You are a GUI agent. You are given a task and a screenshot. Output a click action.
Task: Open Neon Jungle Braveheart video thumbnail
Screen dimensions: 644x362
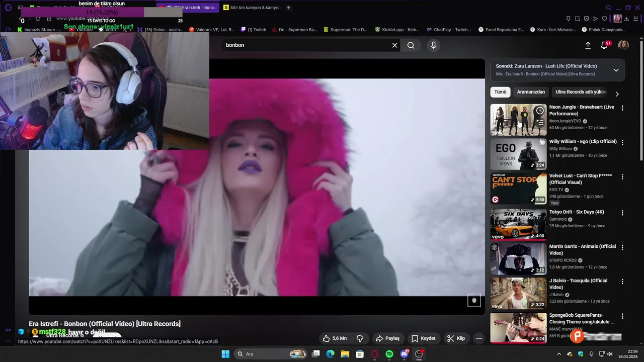(518, 120)
